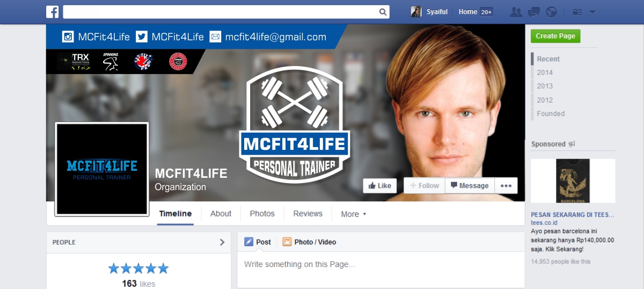Click the Twitter bird icon on cover
The width and height of the screenshot is (644, 289).
[142, 37]
